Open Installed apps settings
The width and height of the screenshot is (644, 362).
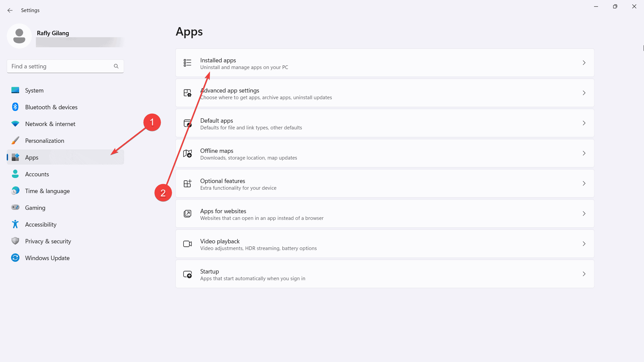click(x=385, y=63)
